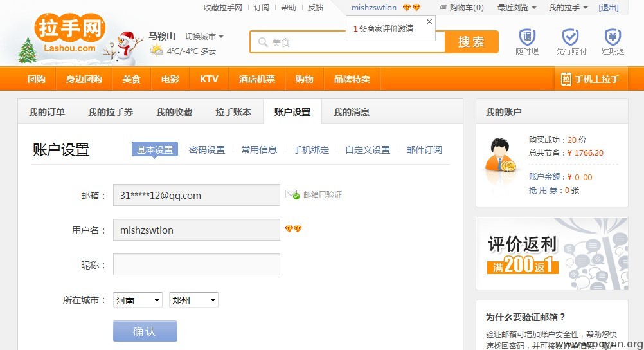
Task: Switch to the 拉手账本 tab
Action: coord(233,112)
